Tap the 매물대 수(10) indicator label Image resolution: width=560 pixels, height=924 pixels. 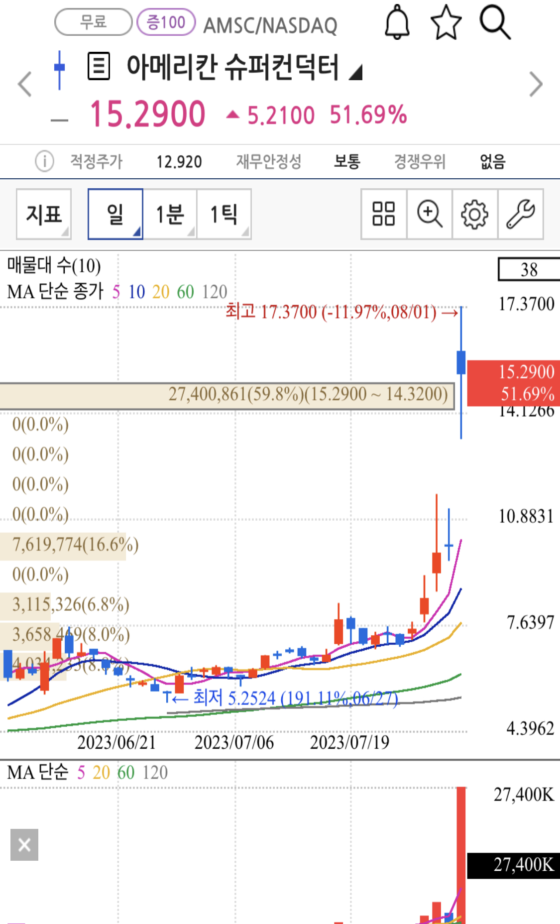pos(54,265)
